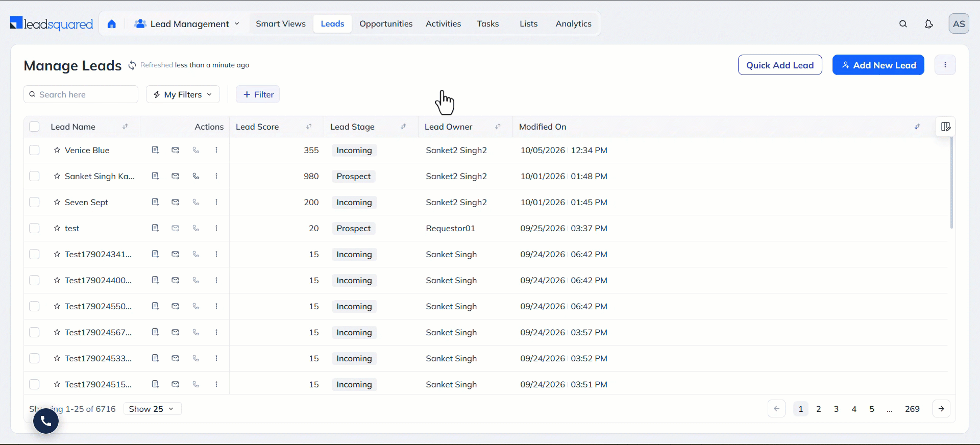This screenshot has width=980, height=445.
Task: Click the vertical table scrollbar
Action: point(951,183)
